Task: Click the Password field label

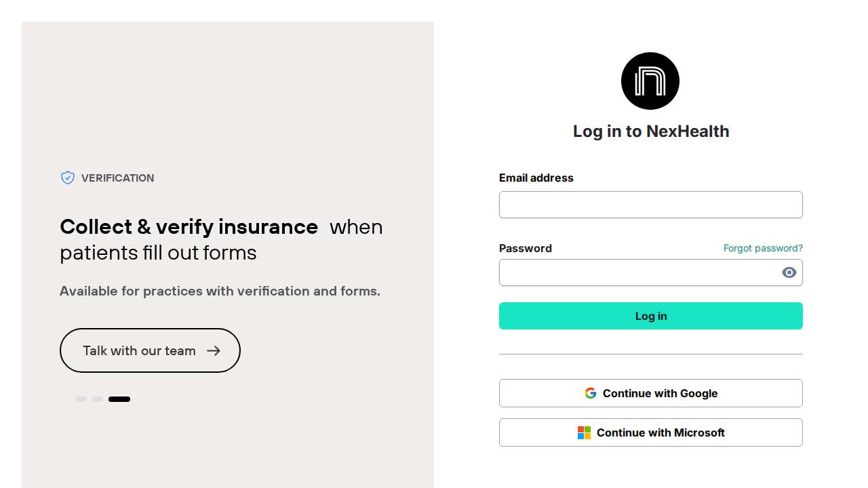Action: click(526, 248)
